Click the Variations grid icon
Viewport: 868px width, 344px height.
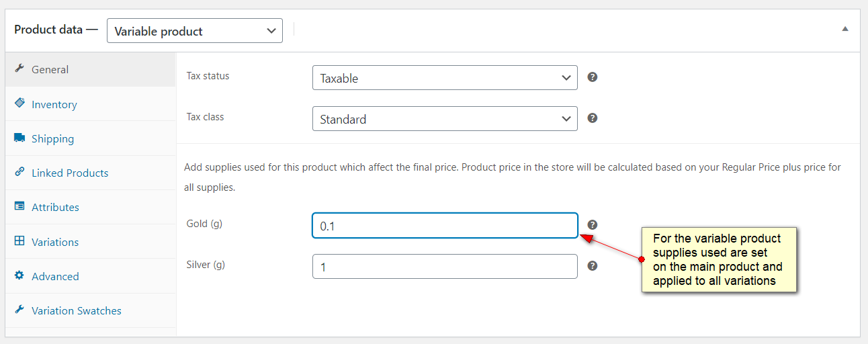tap(19, 241)
